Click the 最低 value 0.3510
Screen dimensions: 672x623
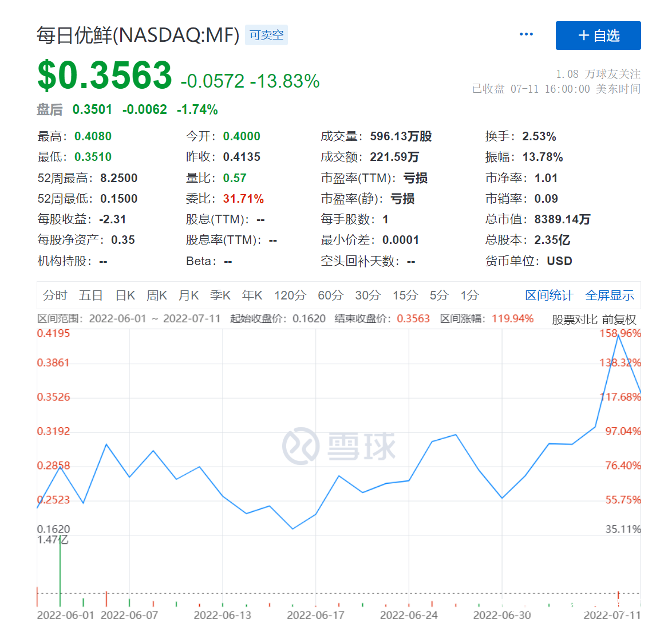pos(93,157)
